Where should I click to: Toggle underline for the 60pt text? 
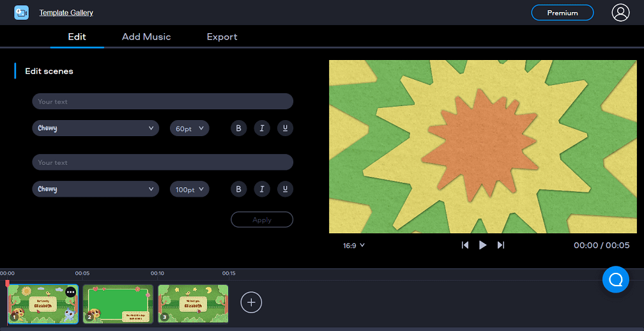pyautogui.click(x=285, y=128)
